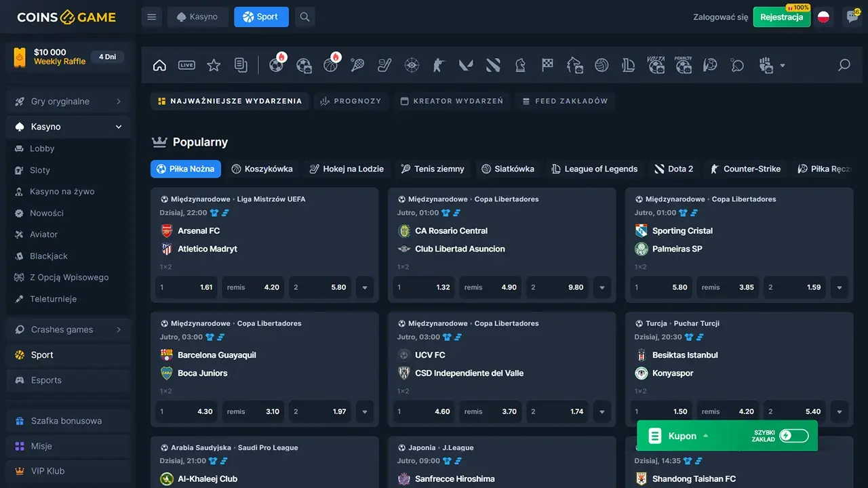Open Esports in the sidebar
Viewport: 868px width, 488px height.
(68, 380)
